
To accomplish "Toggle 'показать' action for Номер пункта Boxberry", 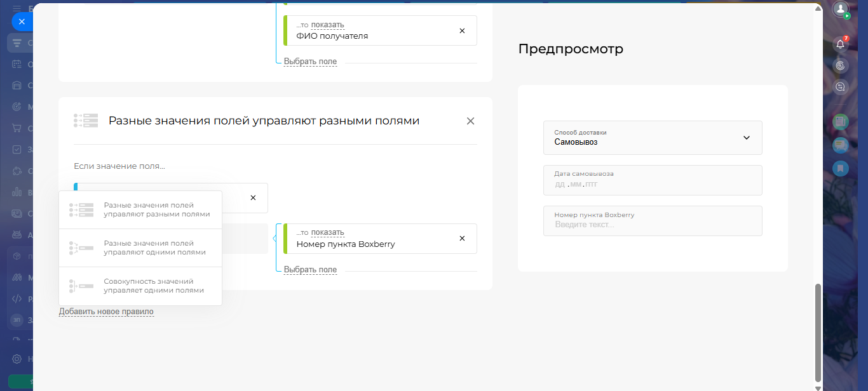I will (x=327, y=232).
